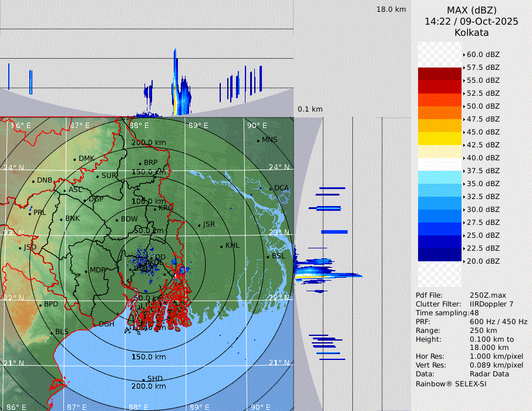532x411 pixels.
Task: Click the BPD station marker
Action: click(x=41, y=305)
